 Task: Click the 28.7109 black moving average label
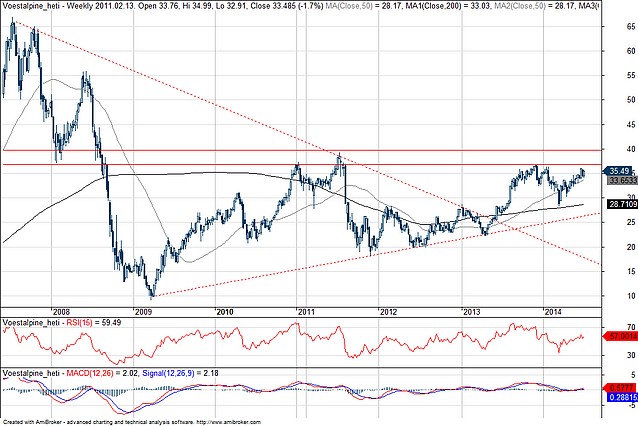(623, 204)
